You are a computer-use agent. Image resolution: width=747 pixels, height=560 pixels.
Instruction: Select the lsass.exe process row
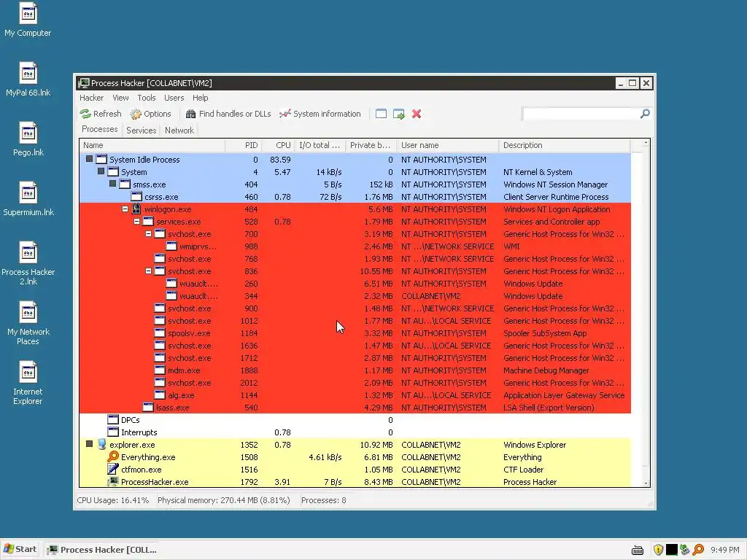[x=355, y=407]
